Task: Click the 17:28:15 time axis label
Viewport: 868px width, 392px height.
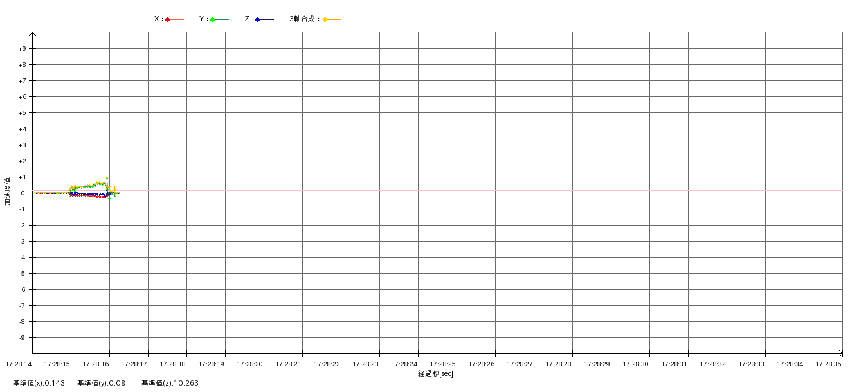Action: 57,364
